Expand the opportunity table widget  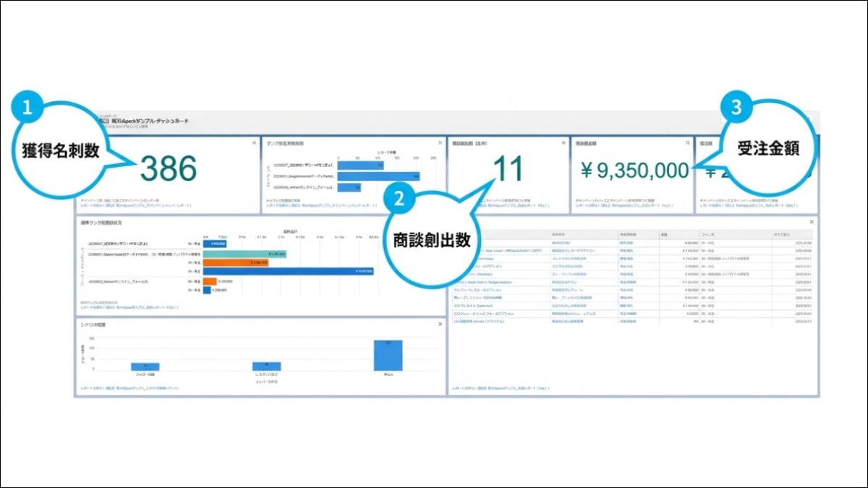(812, 222)
